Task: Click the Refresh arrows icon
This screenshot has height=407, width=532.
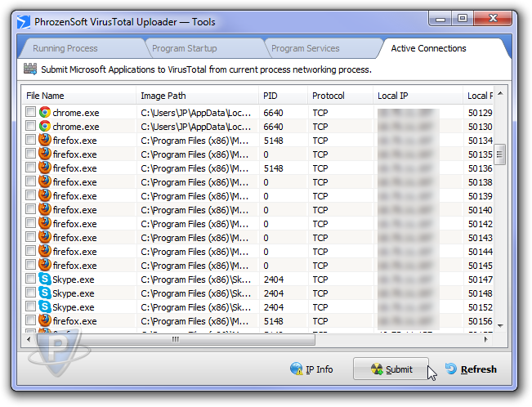Action: tap(451, 369)
